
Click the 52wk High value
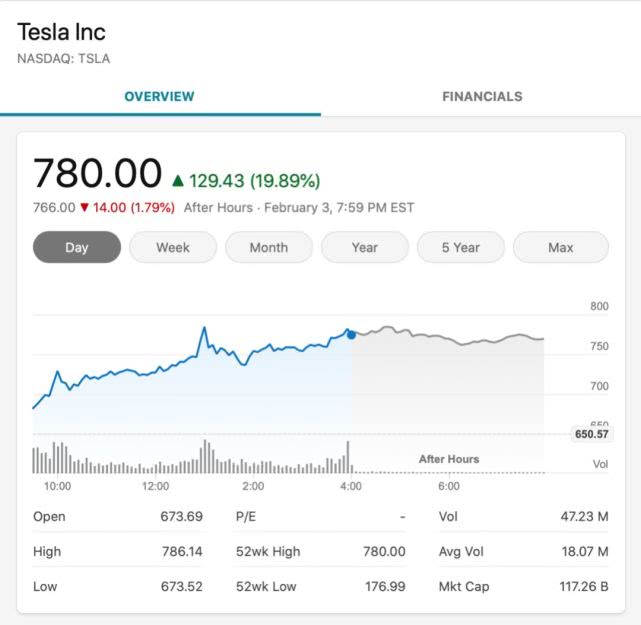pos(382,551)
